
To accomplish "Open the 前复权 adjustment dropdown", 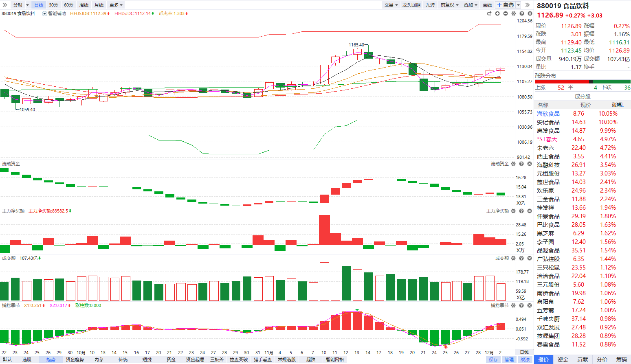I will click(450, 5).
